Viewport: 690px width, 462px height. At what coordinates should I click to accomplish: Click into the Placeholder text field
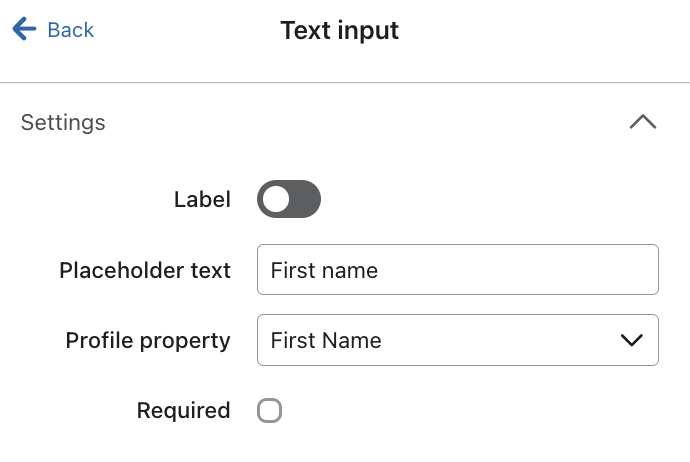coord(457,270)
